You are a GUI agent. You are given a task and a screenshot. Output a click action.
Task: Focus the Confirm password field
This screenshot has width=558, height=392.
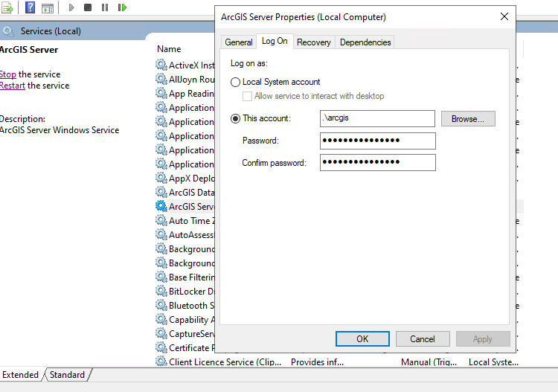377,162
